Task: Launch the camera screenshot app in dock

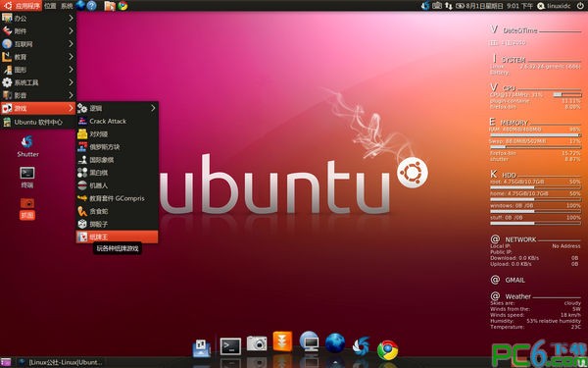Action: point(257,343)
